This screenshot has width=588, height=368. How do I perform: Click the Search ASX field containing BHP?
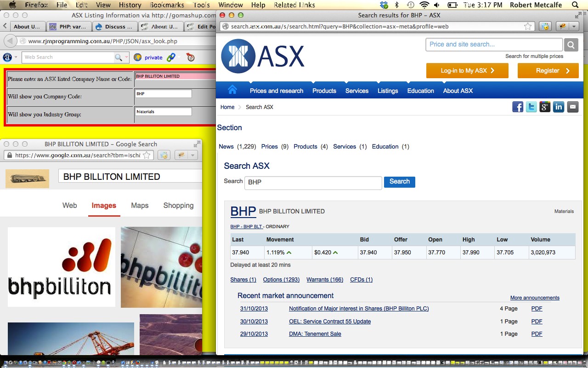tap(313, 183)
